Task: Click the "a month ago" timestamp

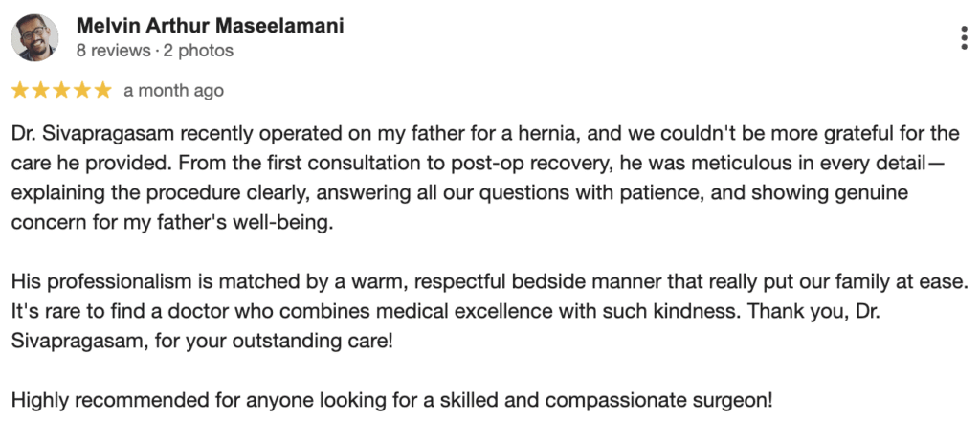Action: (x=173, y=91)
